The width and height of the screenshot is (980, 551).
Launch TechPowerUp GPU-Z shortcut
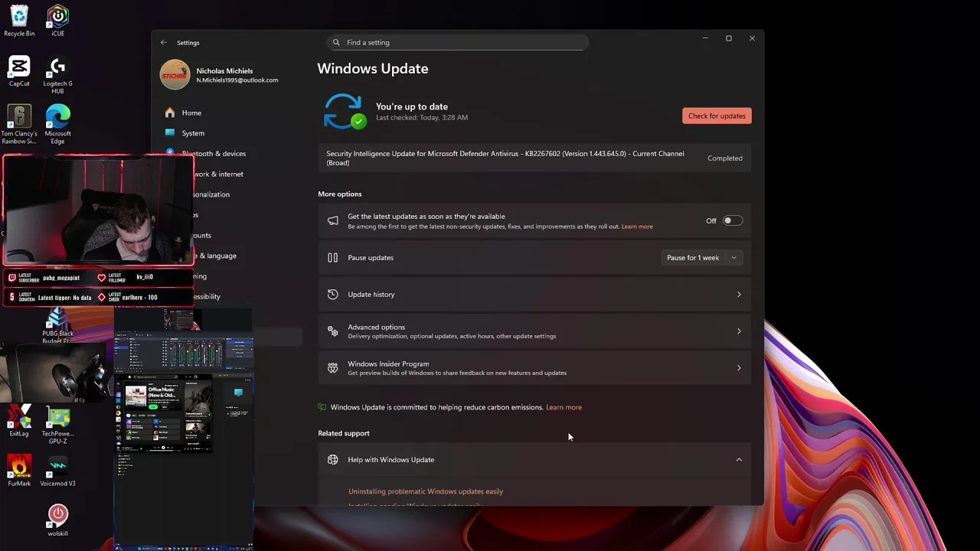coord(58,425)
